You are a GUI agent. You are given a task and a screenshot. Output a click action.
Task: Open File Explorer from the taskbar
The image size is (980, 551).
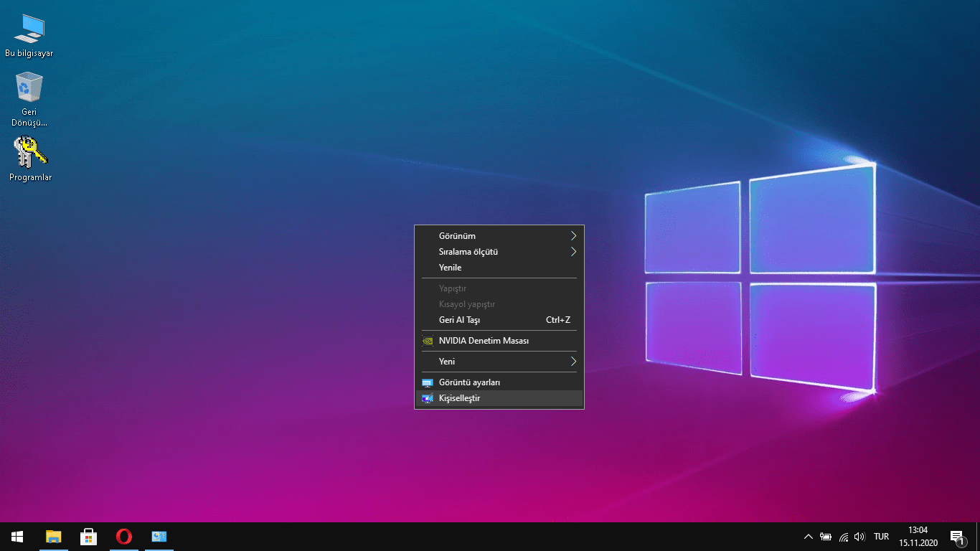click(54, 537)
